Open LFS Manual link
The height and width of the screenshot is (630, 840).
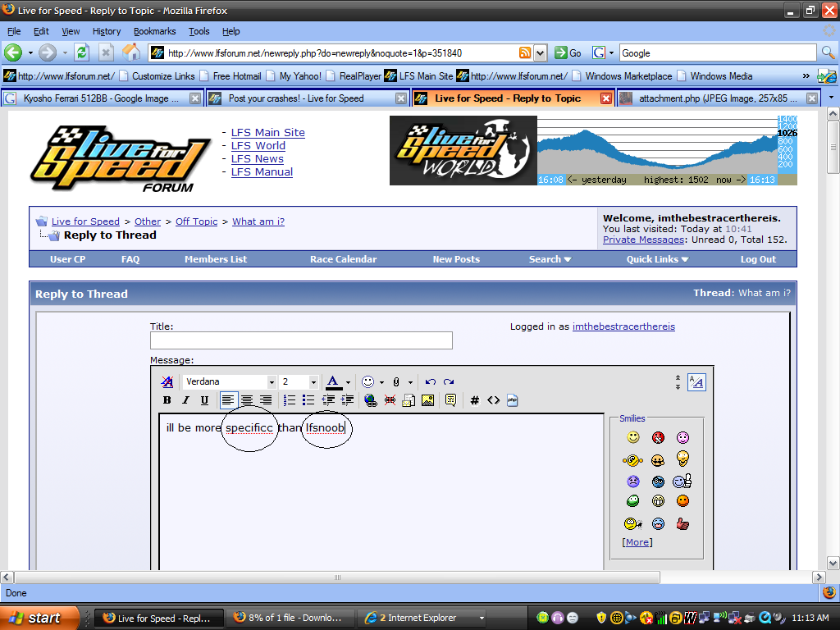(x=262, y=172)
